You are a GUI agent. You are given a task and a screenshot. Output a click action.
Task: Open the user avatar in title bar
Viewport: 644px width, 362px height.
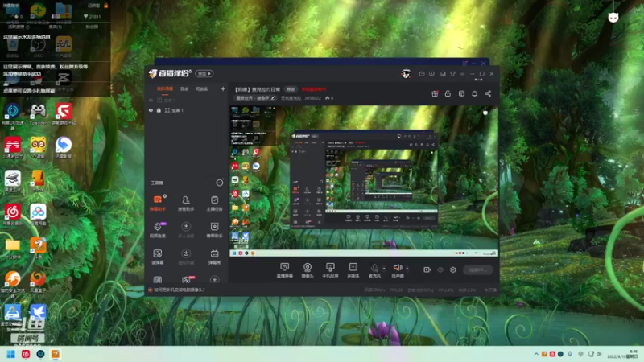click(x=407, y=74)
